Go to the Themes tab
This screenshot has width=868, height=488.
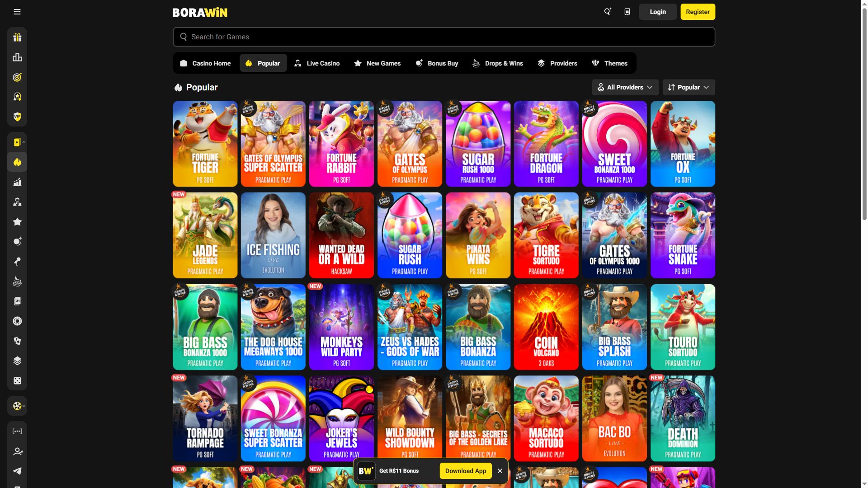[x=610, y=63]
